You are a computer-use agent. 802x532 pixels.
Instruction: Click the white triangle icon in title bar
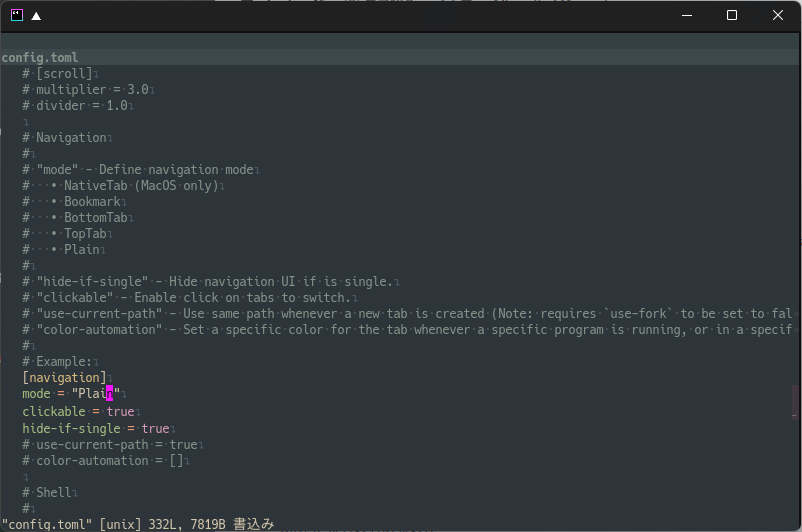point(36,16)
